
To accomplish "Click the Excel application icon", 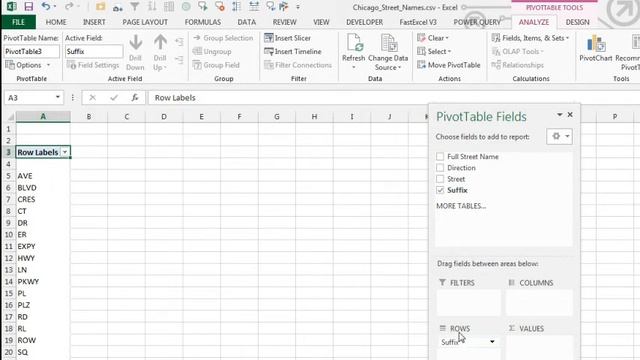I will click(11, 7).
